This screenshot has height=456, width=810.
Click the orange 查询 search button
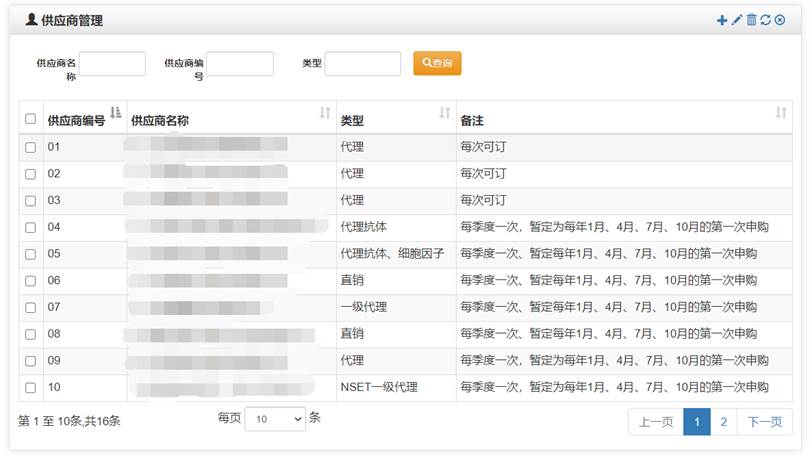click(437, 63)
